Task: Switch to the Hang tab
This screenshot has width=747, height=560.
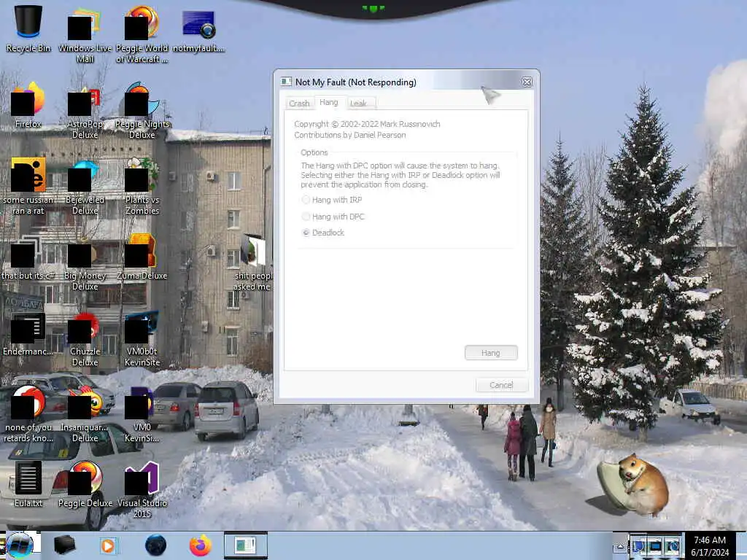Action: 329,102
